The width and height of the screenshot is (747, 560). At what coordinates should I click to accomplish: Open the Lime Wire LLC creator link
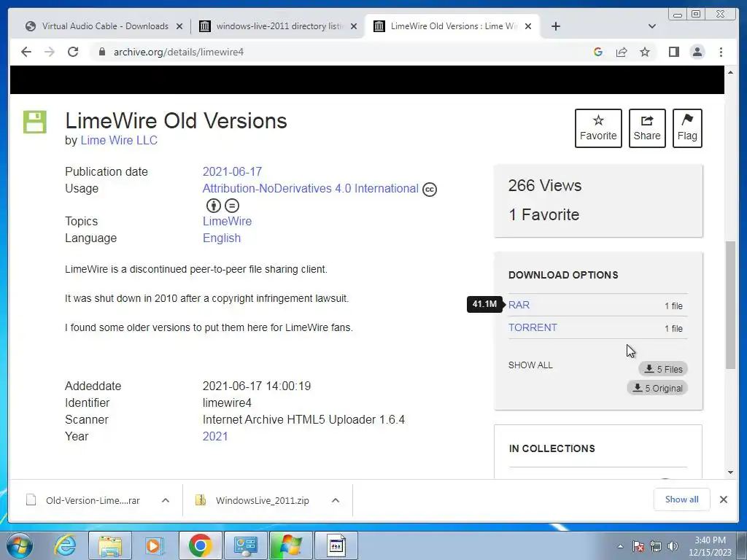(x=119, y=140)
